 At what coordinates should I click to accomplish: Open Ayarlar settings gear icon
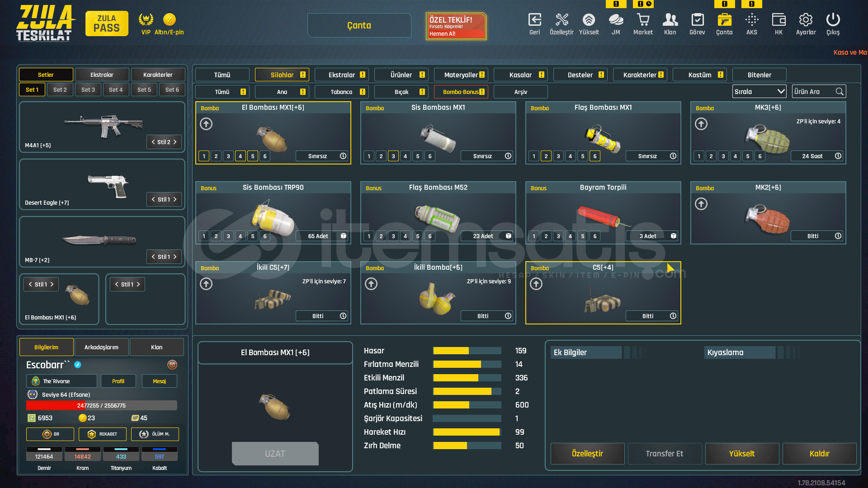pos(806,20)
